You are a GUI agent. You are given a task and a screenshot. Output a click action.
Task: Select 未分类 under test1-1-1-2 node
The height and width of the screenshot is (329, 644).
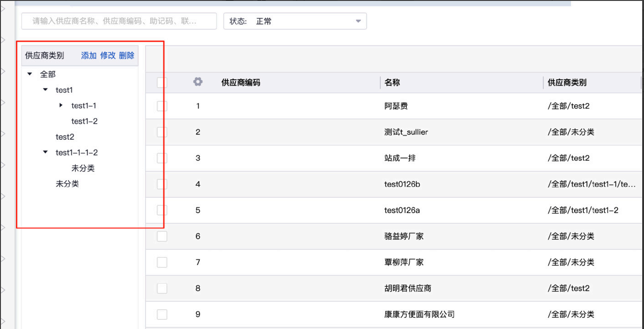click(x=83, y=168)
